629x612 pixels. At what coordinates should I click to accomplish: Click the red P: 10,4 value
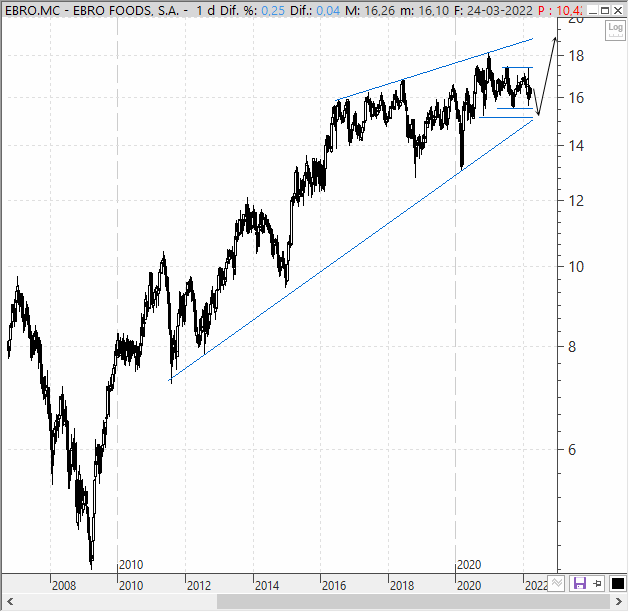560,11
